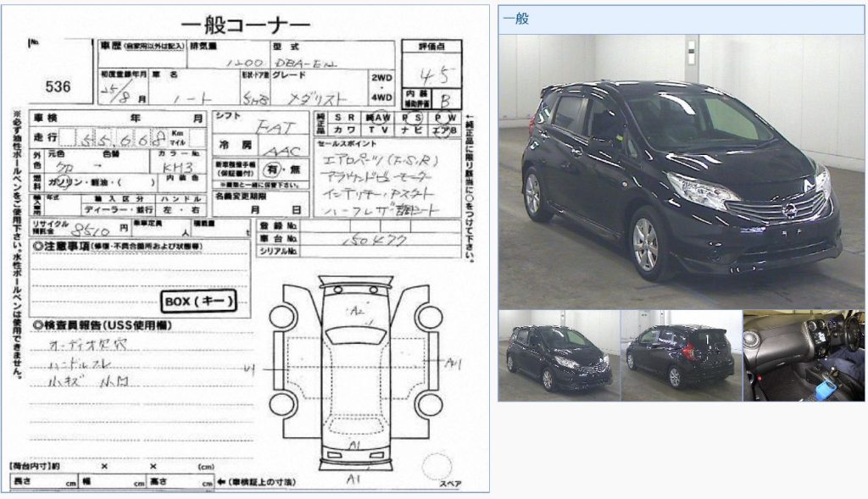Click the car damage diagram

[x=356, y=374]
